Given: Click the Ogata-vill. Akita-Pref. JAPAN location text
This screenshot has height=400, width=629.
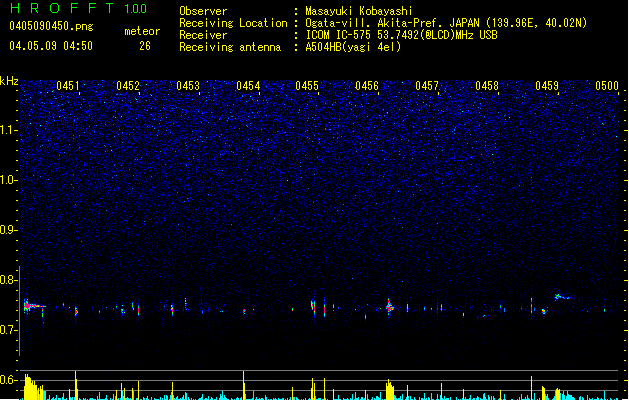Looking at the screenshot, I should click(446, 23).
